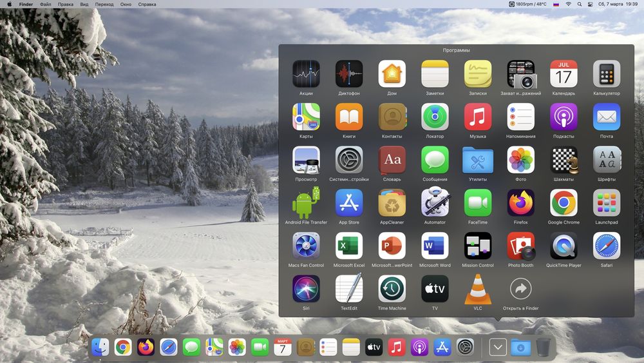This screenshot has width=644, height=363.
Task: Launch Диктофон from the Программы grid
Action: point(348,74)
